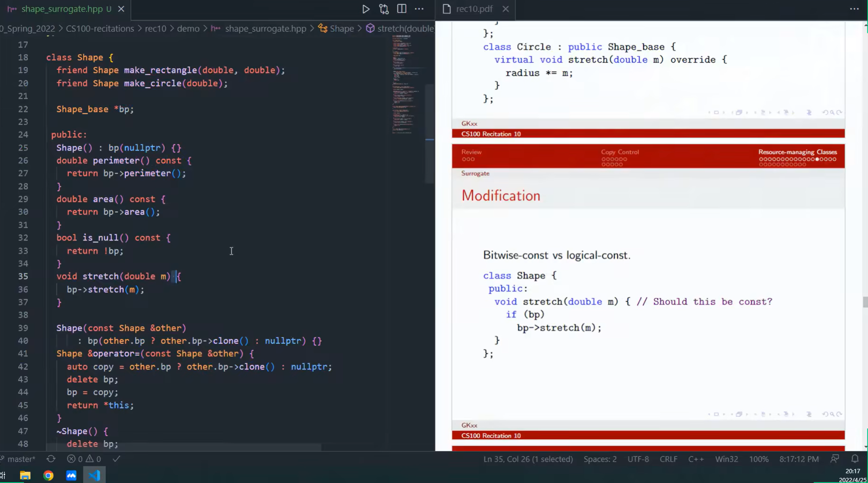Split the editor right

coord(401,9)
